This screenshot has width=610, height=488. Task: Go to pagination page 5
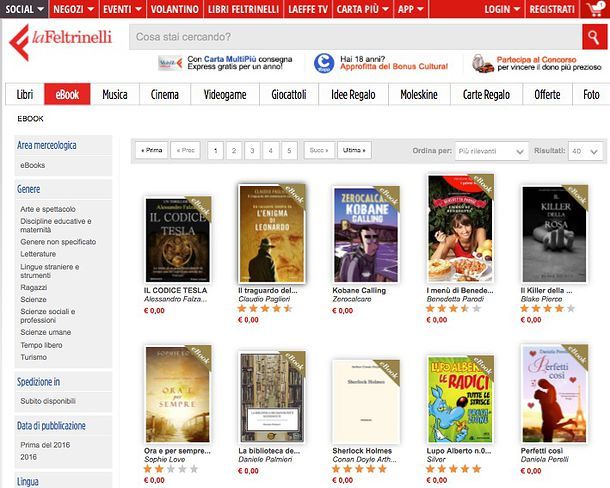pyautogui.click(x=289, y=151)
